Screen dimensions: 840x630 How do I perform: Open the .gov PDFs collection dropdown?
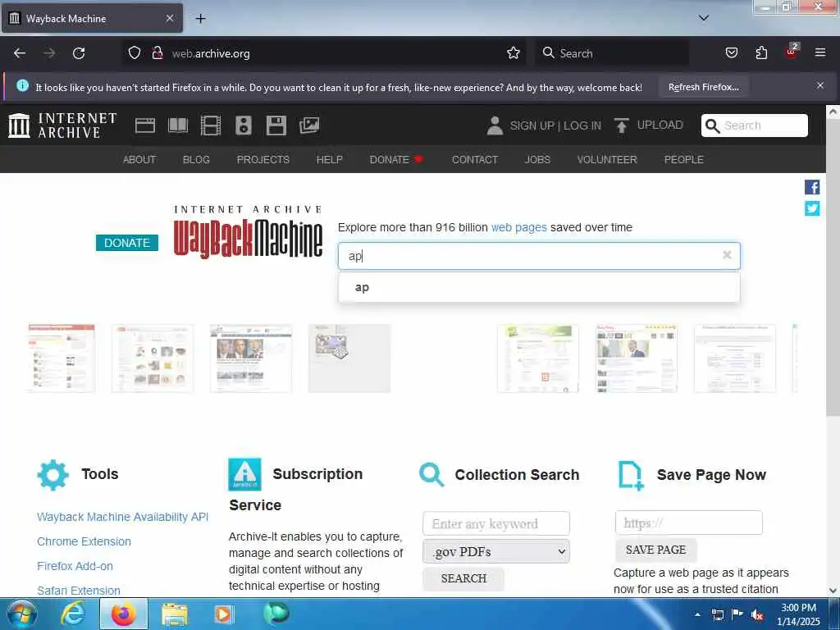coord(496,551)
